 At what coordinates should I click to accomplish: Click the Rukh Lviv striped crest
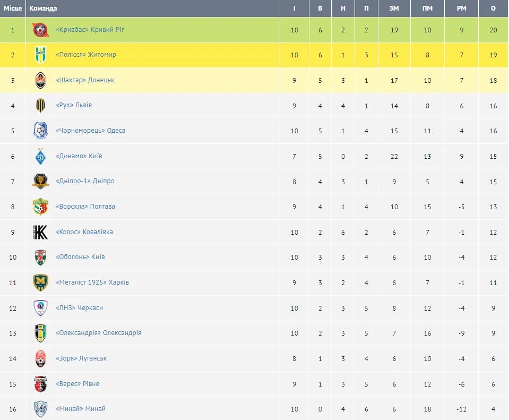40,106
